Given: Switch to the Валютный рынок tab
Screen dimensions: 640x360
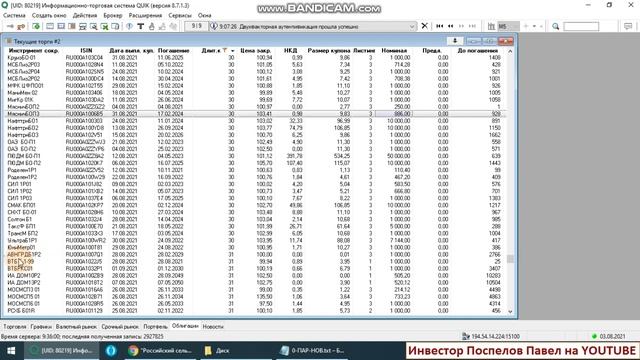Looking at the screenshot, I should coord(76,327).
